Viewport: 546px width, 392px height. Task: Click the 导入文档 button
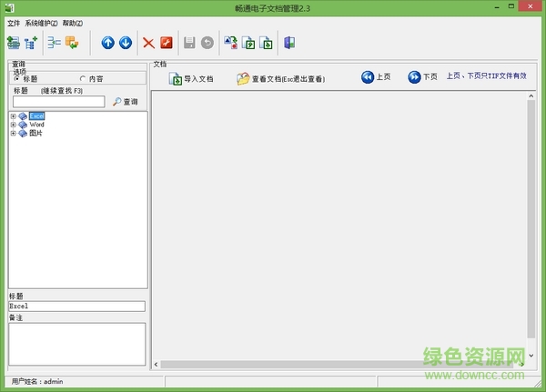tap(191, 79)
